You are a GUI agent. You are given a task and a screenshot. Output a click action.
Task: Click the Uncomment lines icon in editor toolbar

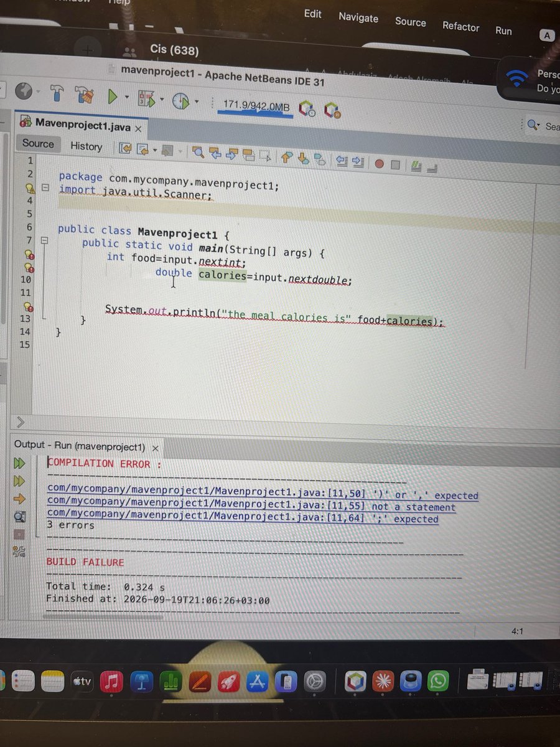(432, 167)
